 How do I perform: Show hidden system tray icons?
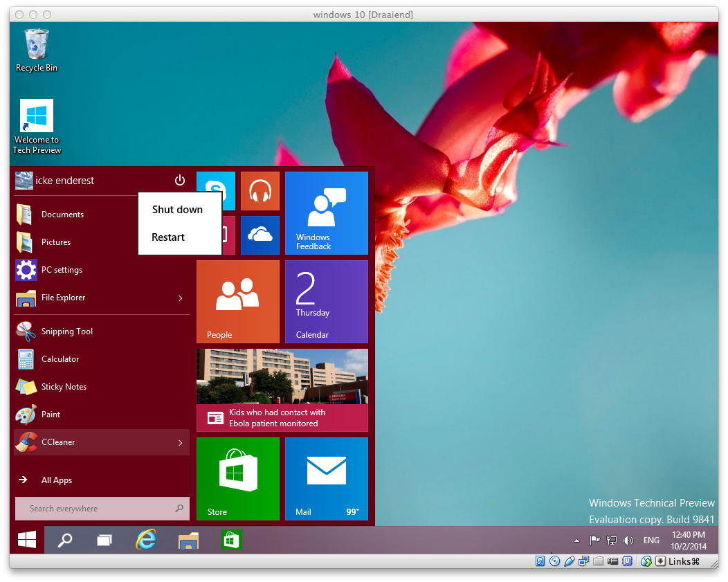[577, 540]
